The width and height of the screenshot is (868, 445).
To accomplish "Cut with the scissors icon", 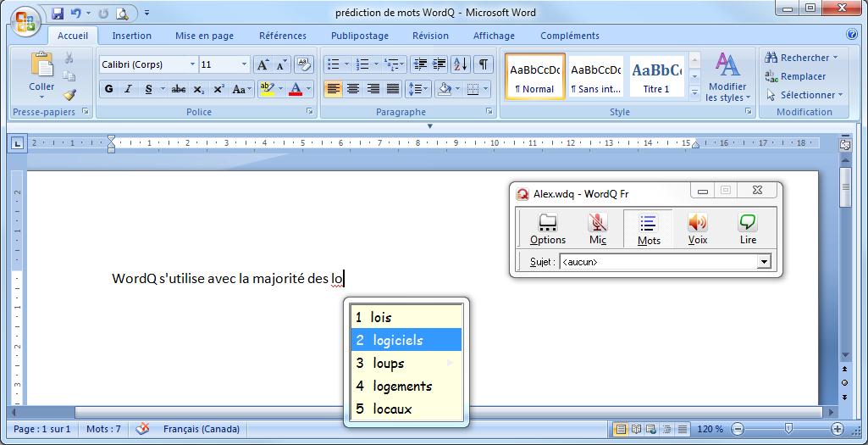I will 69,58.
